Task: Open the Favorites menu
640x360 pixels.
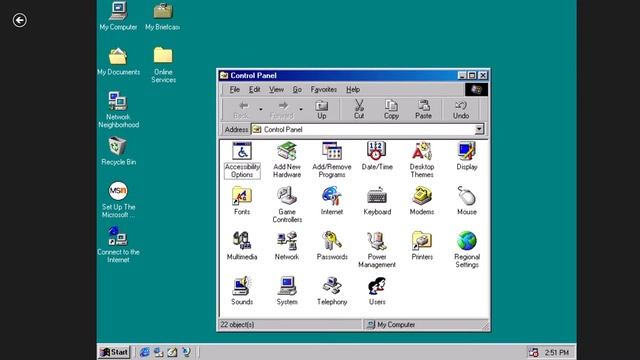Action: [324, 89]
